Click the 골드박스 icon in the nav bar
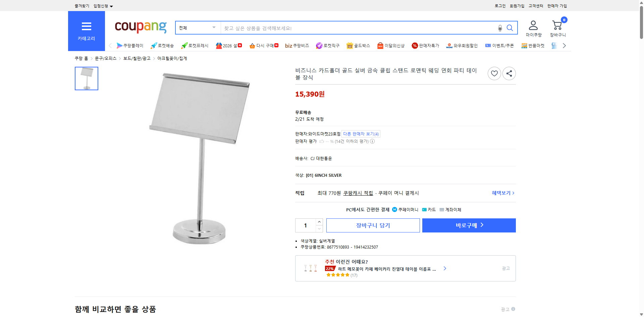 pyautogui.click(x=350, y=45)
